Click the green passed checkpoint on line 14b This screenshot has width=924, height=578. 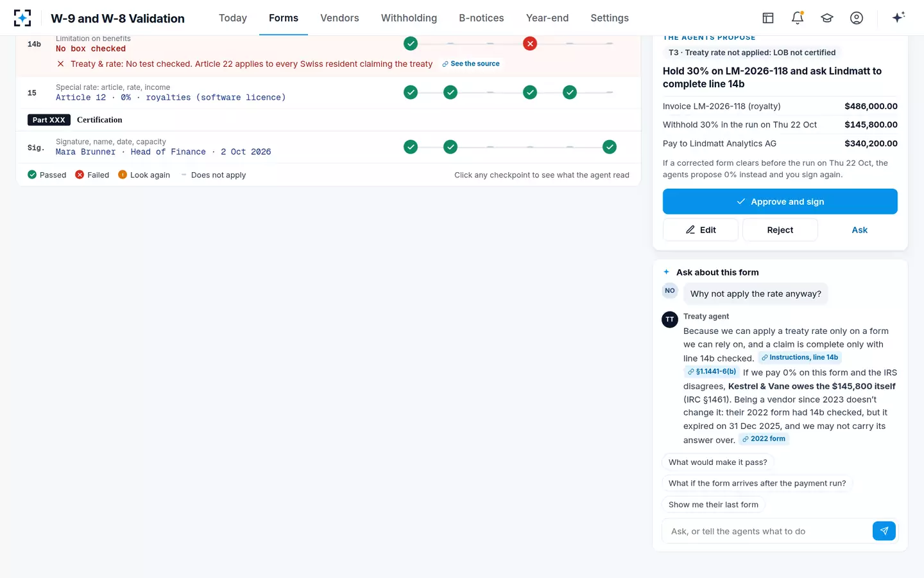coord(411,44)
